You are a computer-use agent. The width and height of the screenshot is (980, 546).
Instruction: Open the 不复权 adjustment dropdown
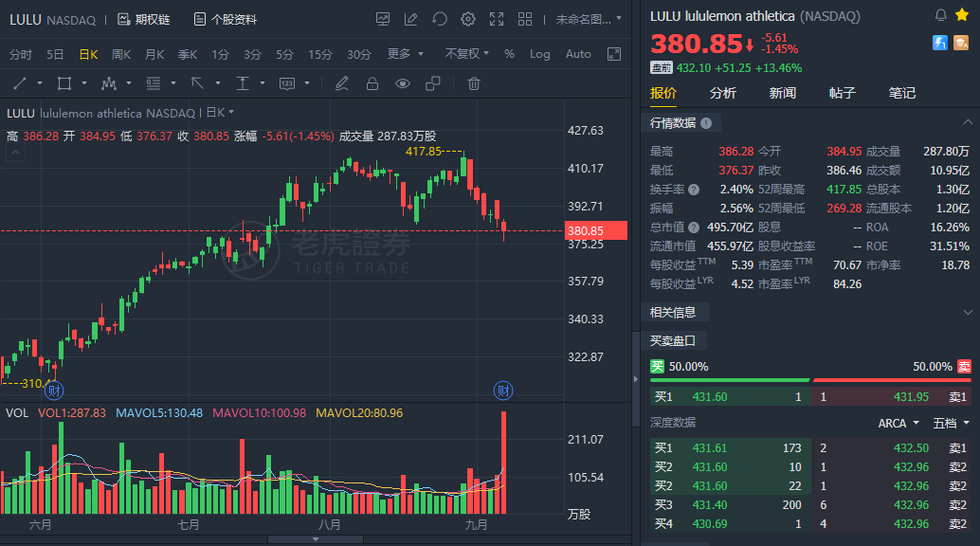click(467, 54)
